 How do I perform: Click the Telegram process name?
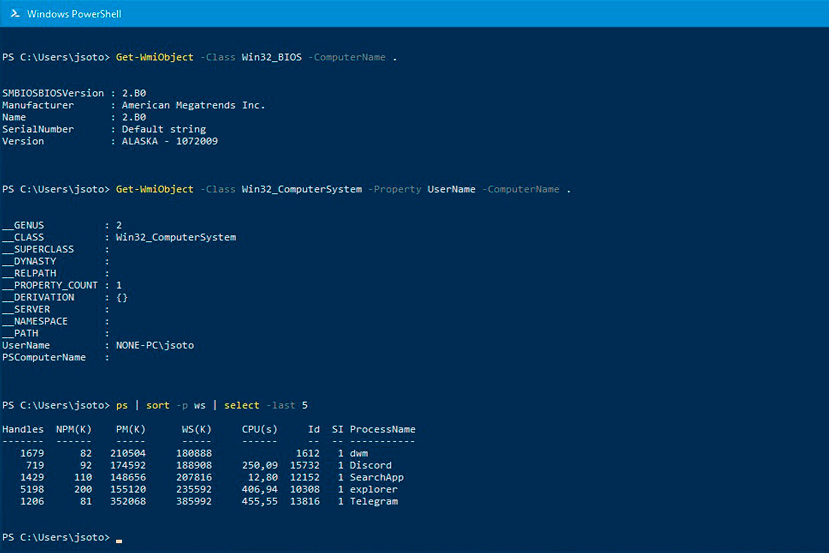click(373, 501)
